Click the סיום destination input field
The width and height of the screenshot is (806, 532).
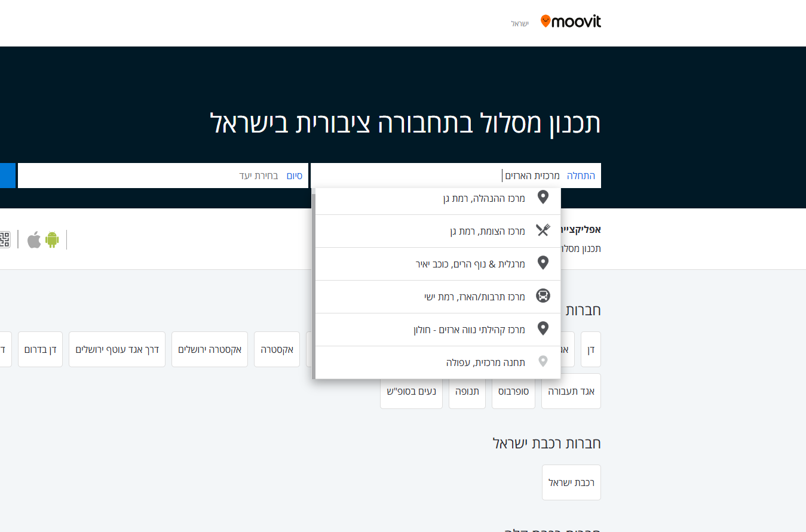pos(179,175)
